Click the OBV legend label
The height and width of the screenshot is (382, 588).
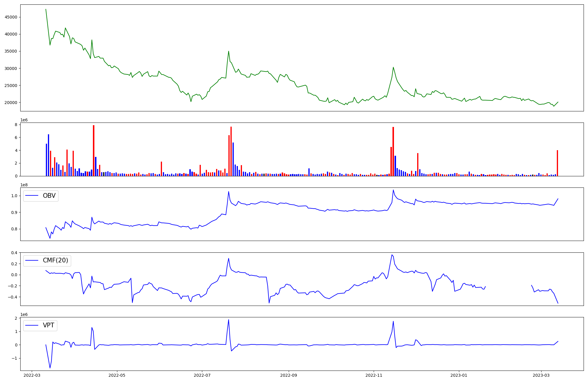(49, 196)
